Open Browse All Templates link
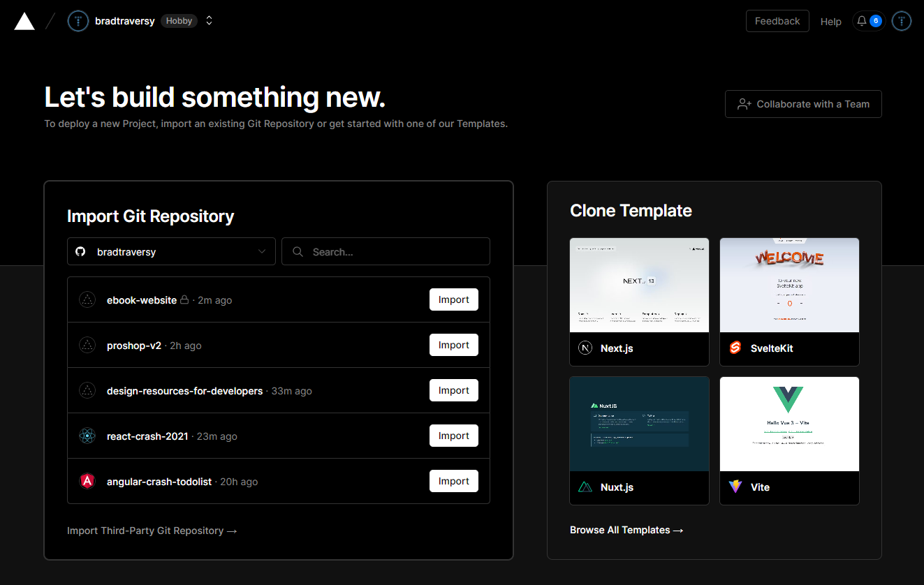Image resolution: width=924 pixels, height=585 pixels. (626, 530)
